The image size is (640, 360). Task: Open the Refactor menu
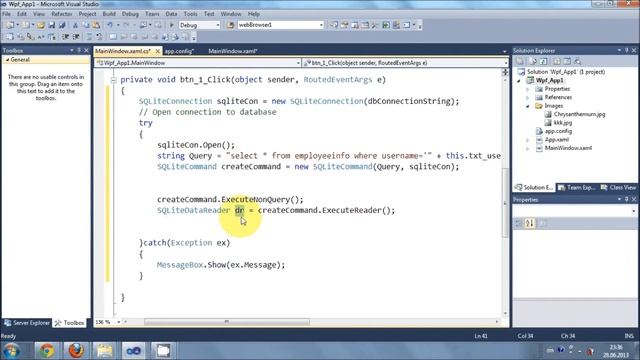62,14
